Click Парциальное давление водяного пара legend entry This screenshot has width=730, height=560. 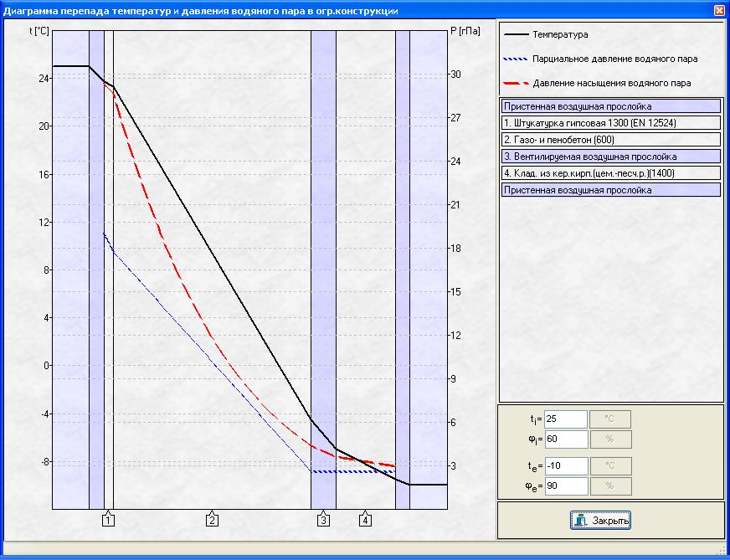(615, 59)
